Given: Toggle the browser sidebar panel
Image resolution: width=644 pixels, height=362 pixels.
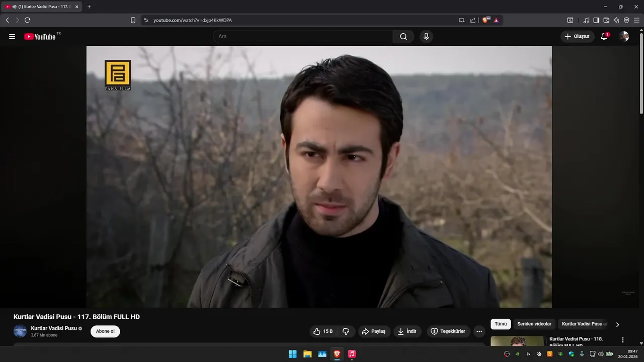Looking at the screenshot, I should [x=596, y=20].
